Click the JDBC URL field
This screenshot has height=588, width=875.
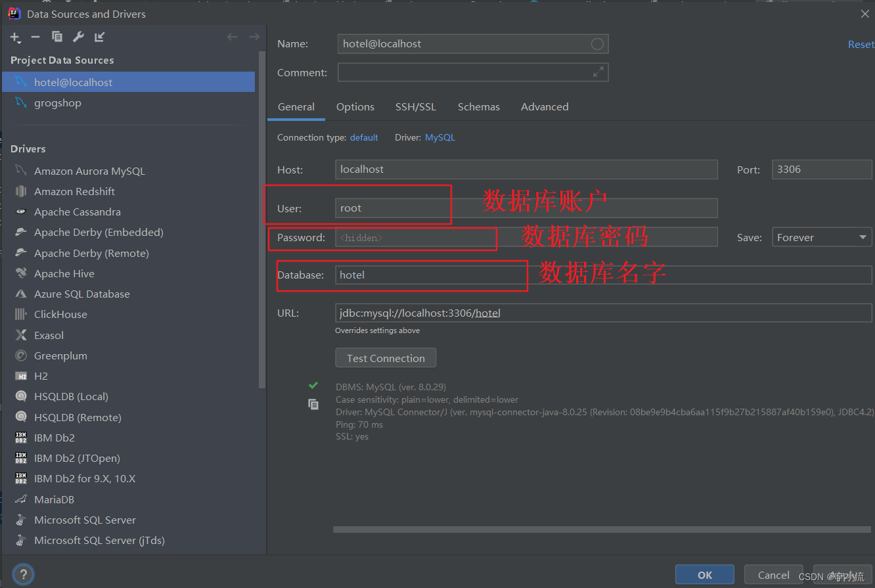coord(603,313)
